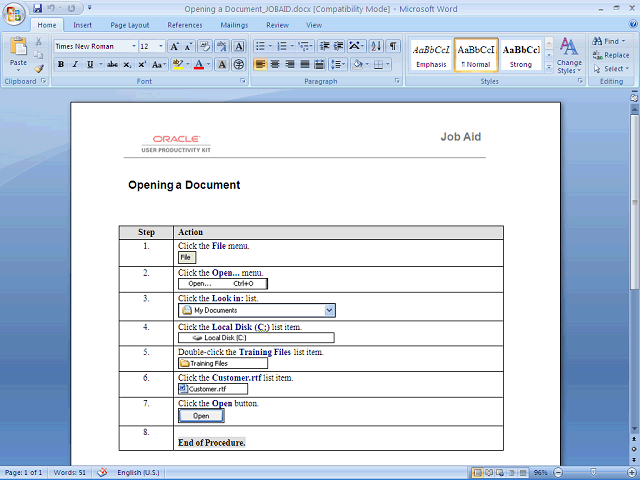
Task: Apply text highlight color
Action: [178, 64]
